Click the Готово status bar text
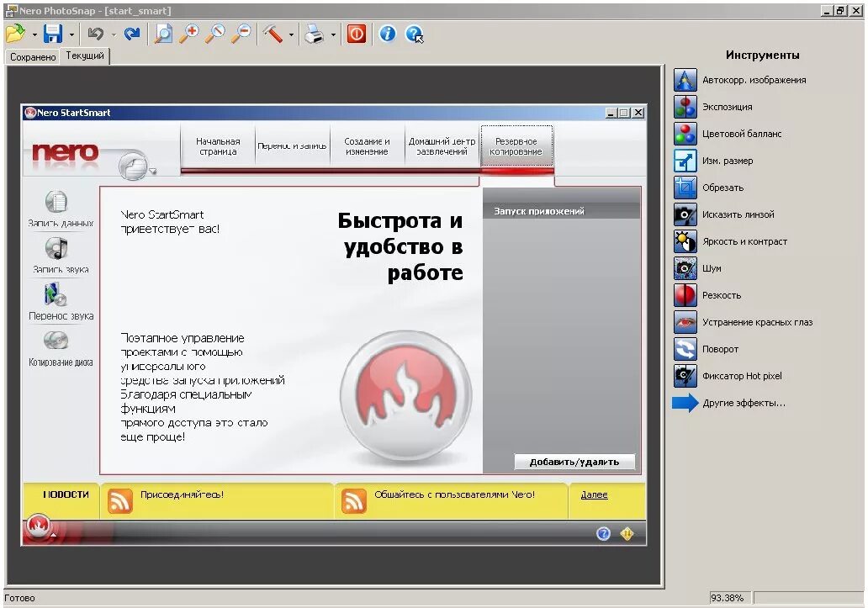The width and height of the screenshot is (868, 608). (19, 598)
